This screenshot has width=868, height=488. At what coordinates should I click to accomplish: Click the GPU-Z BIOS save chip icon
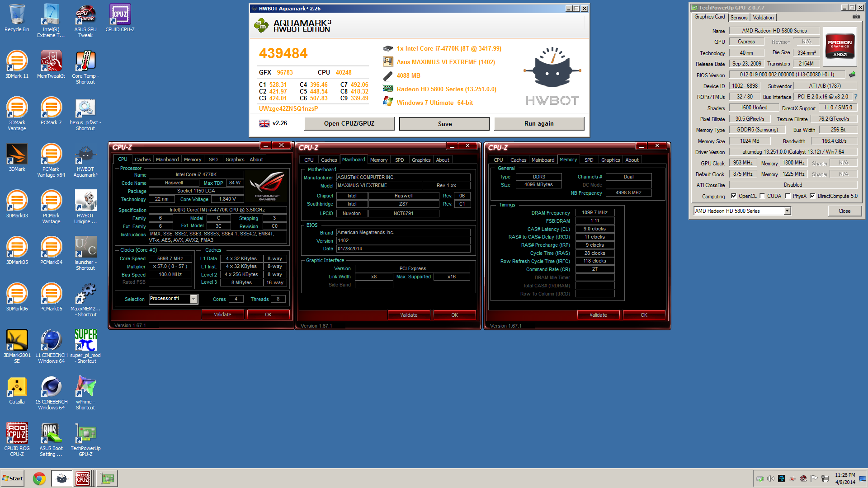[852, 75]
